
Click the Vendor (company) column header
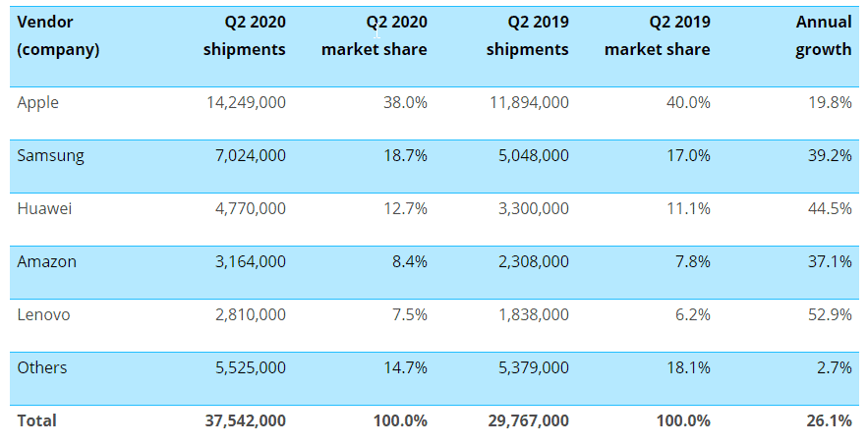pyautogui.click(x=59, y=35)
